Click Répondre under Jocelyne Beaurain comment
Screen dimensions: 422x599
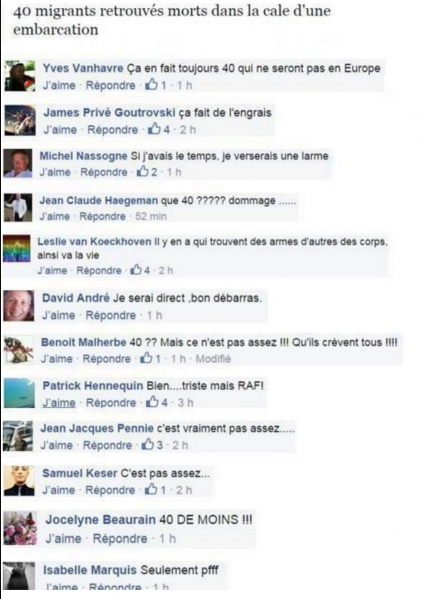click(120, 539)
